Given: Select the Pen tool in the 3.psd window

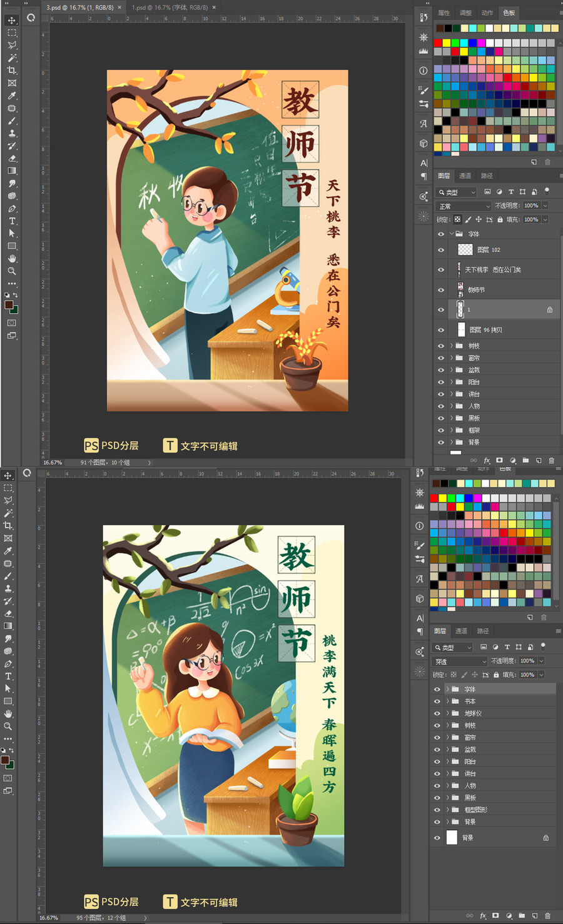Looking at the screenshot, I should [x=12, y=208].
